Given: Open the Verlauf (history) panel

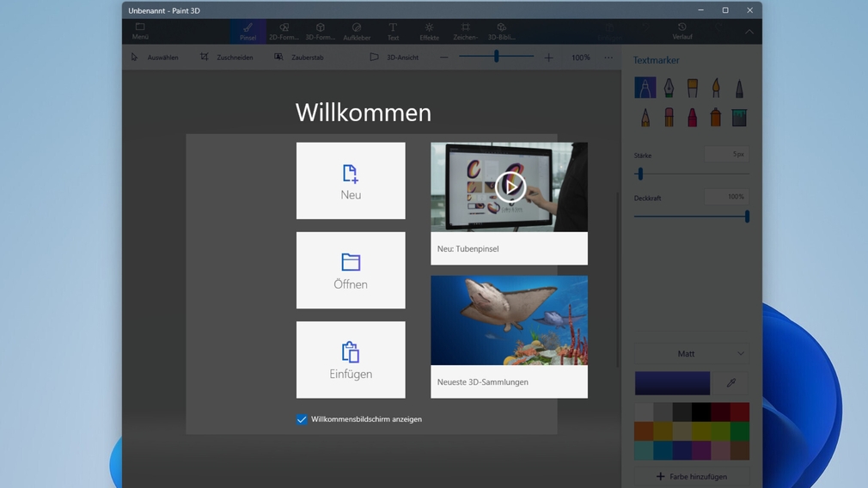Looking at the screenshot, I should 682,32.
